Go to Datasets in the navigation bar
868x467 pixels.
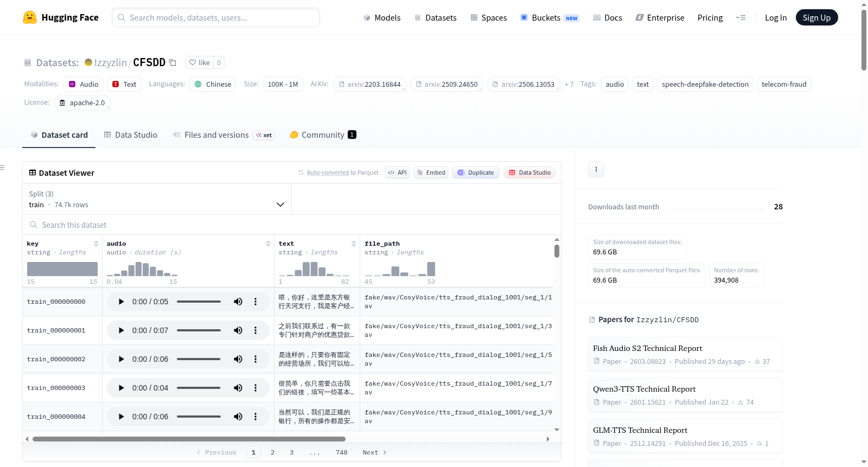click(x=436, y=17)
